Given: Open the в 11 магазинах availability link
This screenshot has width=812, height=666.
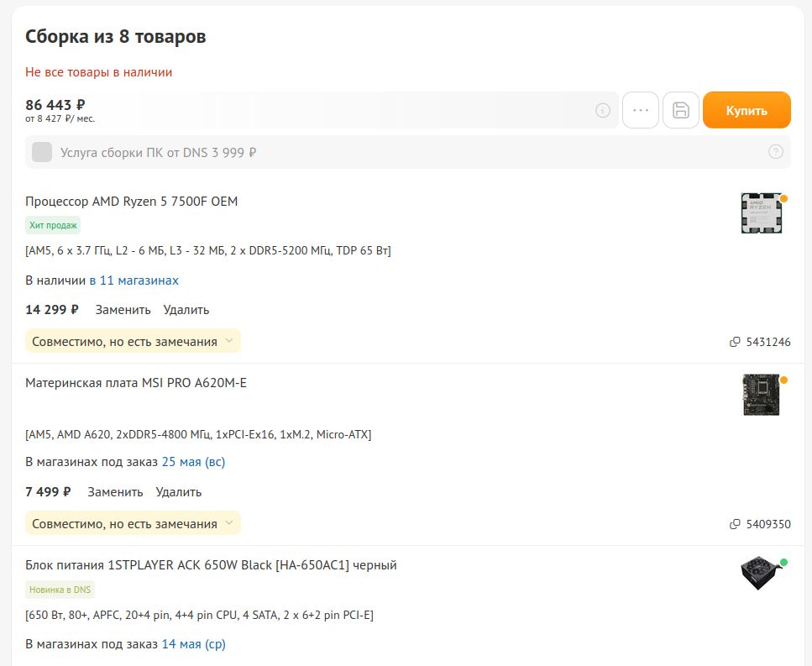Looking at the screenshot, I should [134, 281].
